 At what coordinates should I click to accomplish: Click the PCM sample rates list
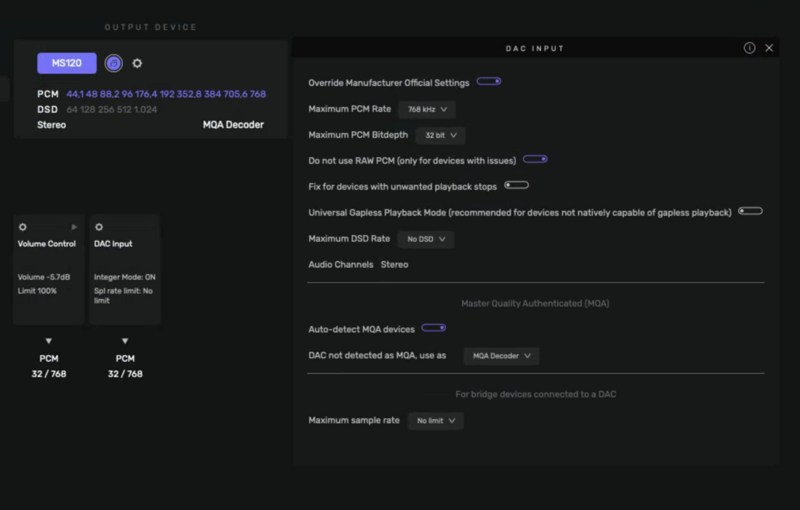click(166, 94)
